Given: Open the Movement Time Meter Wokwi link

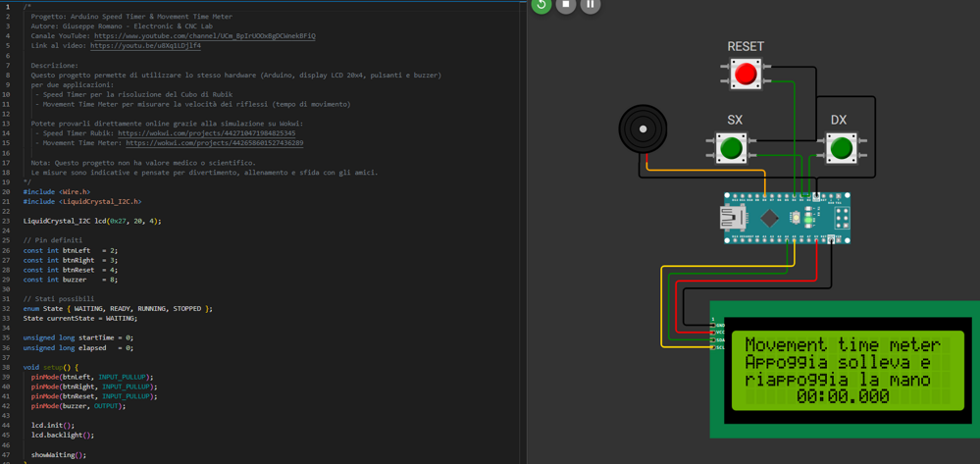Looking at the screenshot, I should 214,143.
